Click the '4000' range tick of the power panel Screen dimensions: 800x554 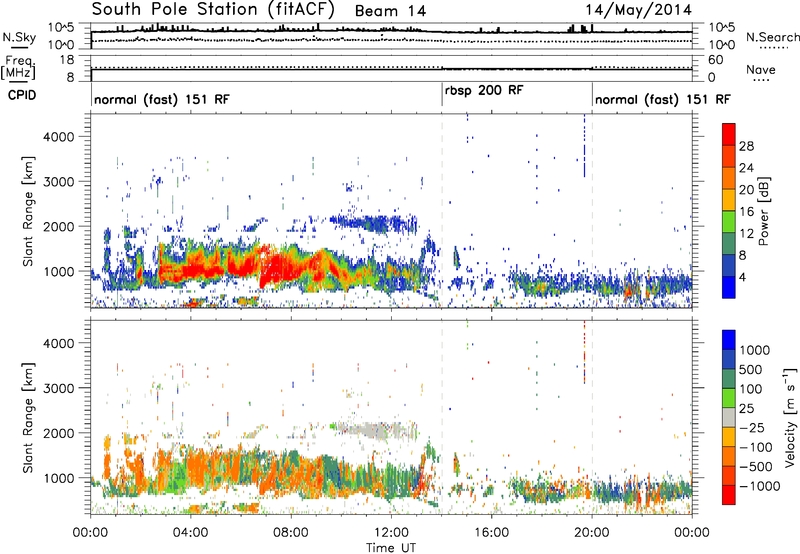[58, 137]
